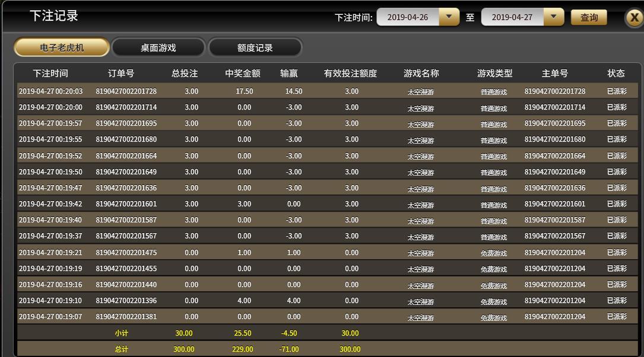The width and height of the screenshot is (644, 357).
Task: Click the 17.50 winning amount cell
Action: pyautogui.click(x=245, y=91)
